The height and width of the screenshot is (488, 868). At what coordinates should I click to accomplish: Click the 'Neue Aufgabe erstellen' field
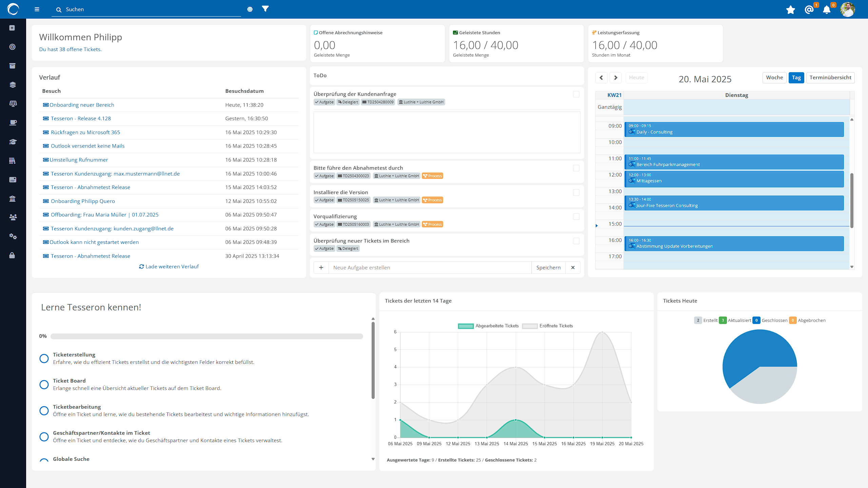[x=430, y=267]
